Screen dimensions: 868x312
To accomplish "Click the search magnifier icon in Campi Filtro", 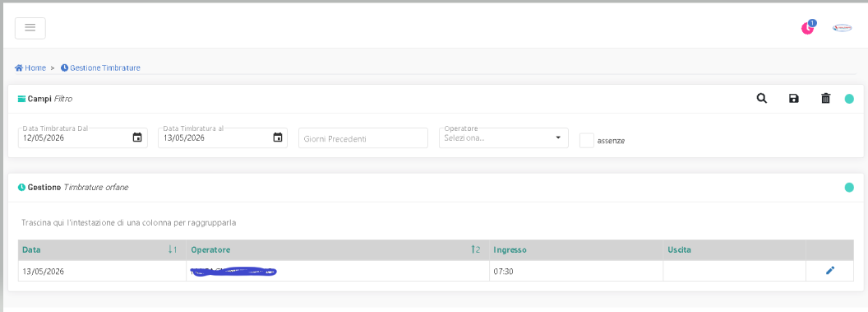I will click(762, 99).
